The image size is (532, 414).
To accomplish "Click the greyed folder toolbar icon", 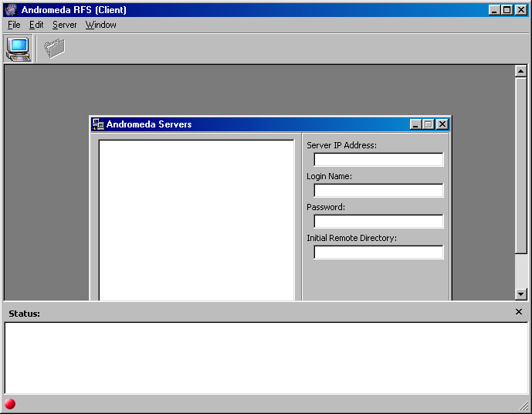I will pos(54,49).
